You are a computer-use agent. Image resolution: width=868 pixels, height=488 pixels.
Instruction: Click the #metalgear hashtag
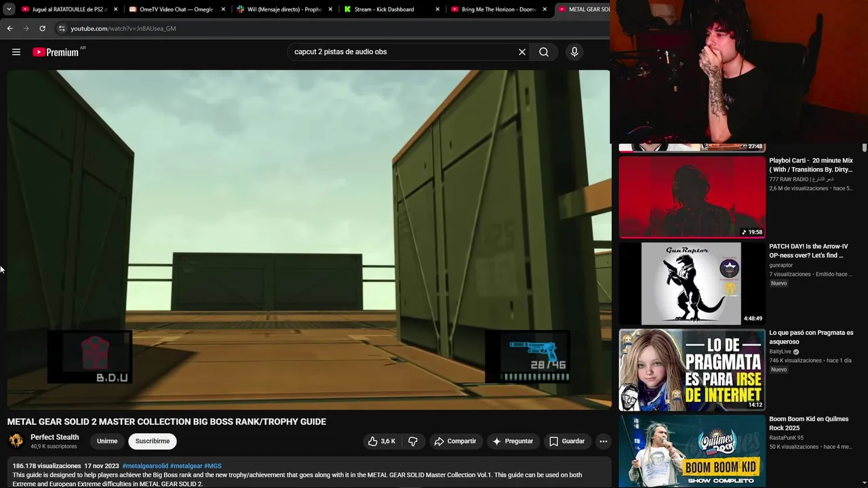click(186, 466)
